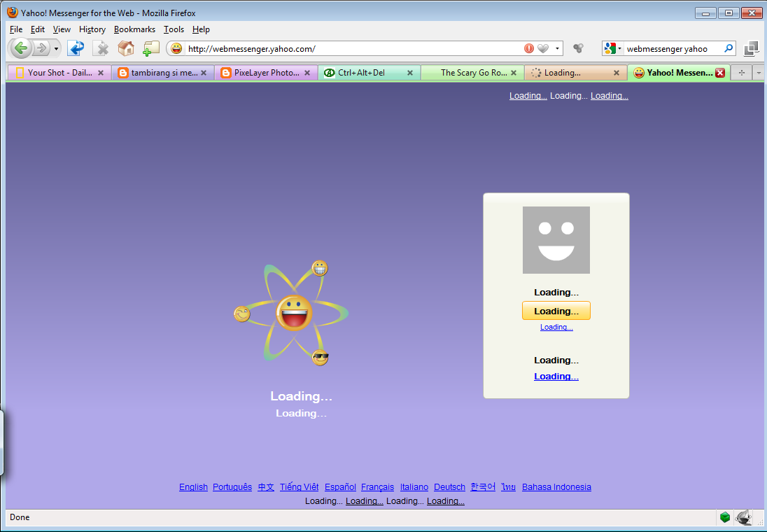Open the Edit menu
This screenshot has width=767, height=532.
click(x=38, y=29)
